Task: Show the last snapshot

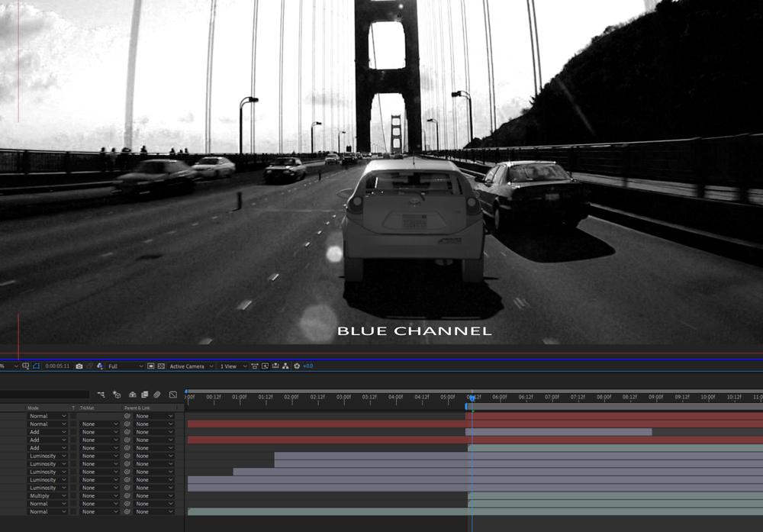Action: 90,366
